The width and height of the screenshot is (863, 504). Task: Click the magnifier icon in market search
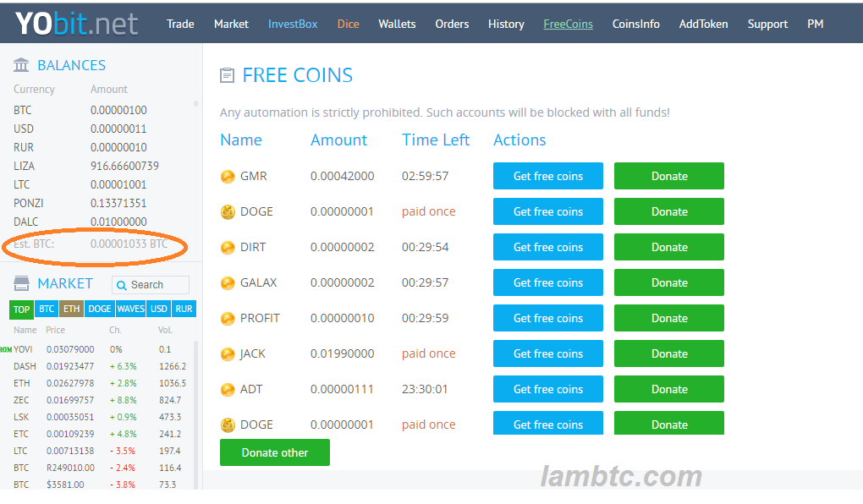(122, 285)
